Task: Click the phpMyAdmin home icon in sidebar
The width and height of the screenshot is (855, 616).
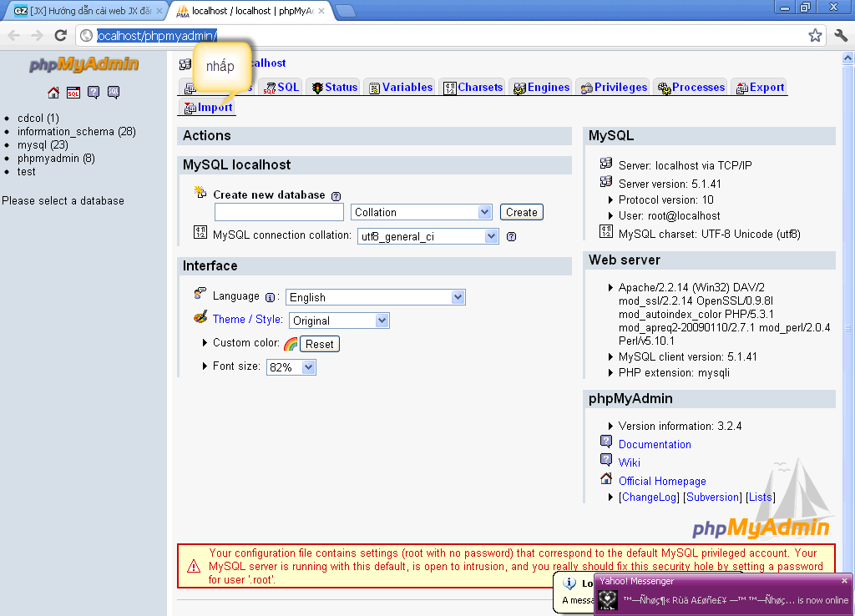Action: pos(53,93)
